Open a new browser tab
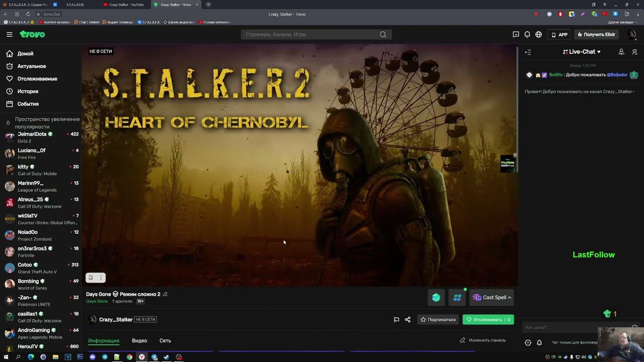Image resolution: width=644 pixels, height=362 pixels. click(208, 5)
